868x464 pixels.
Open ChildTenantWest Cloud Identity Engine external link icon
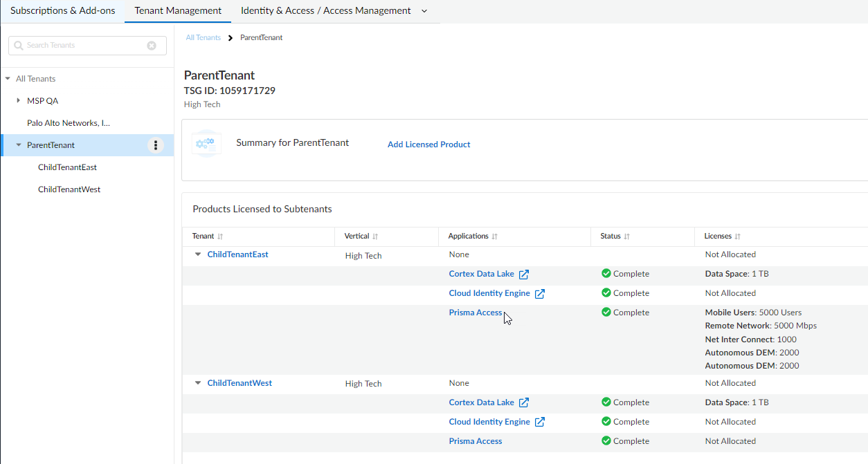pyautogui.click(x=540, y=422)
